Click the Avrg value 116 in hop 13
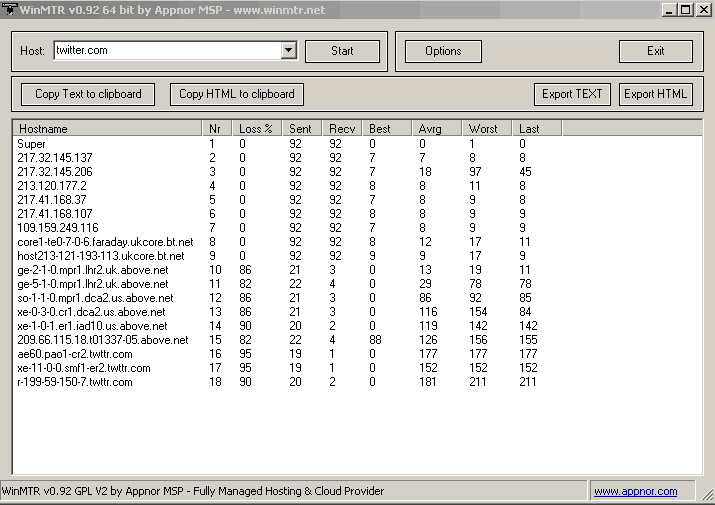The height and width of the screenshot is (505, 715). [x=428, y=312]
